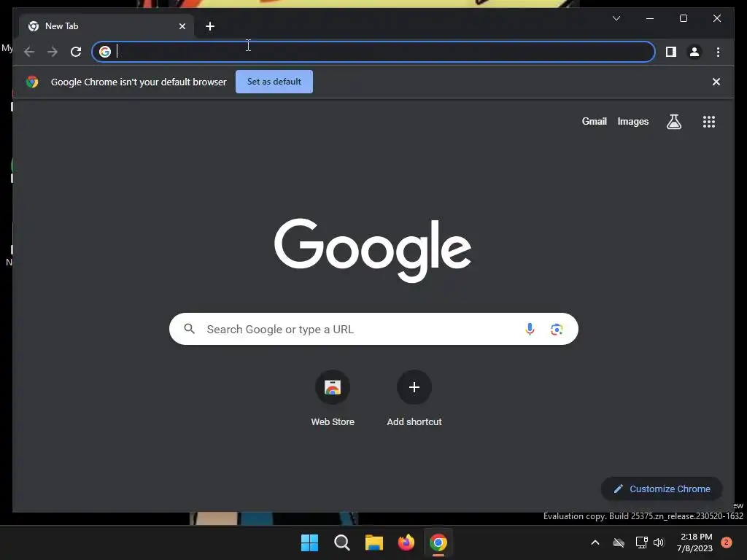Maximize the Chrome window
The width and height of the screenshot is (747, 560).
(x=683, y=18)
